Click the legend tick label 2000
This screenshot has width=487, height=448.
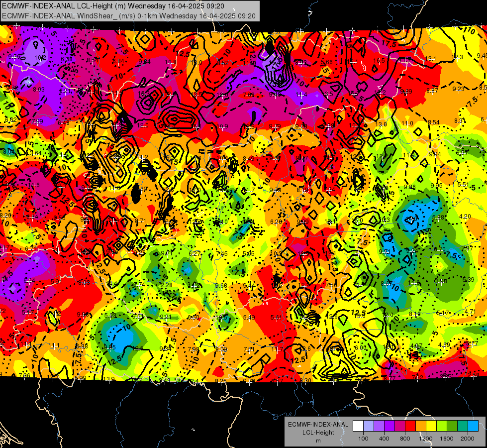coord(468,439)
